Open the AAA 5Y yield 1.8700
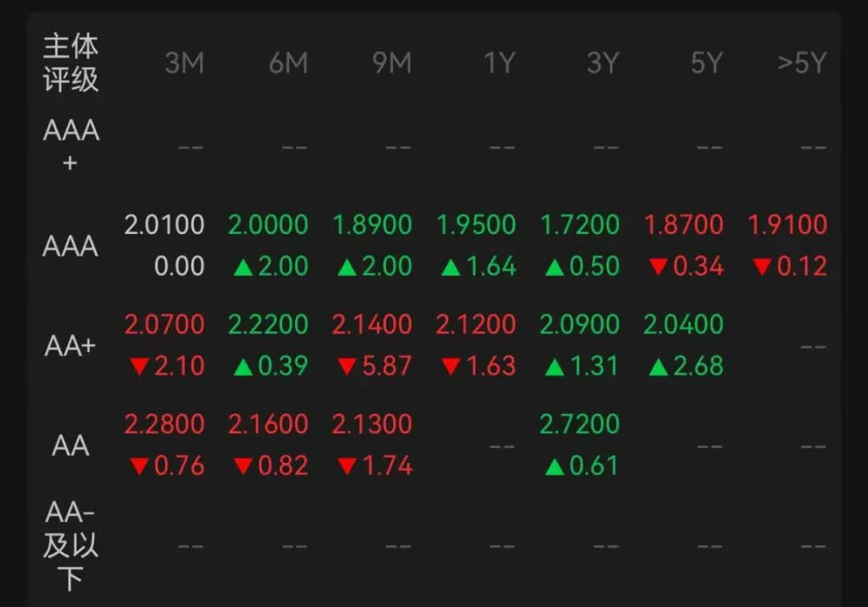The height and width of the screenshot is (607, 868). pos(684,225)
